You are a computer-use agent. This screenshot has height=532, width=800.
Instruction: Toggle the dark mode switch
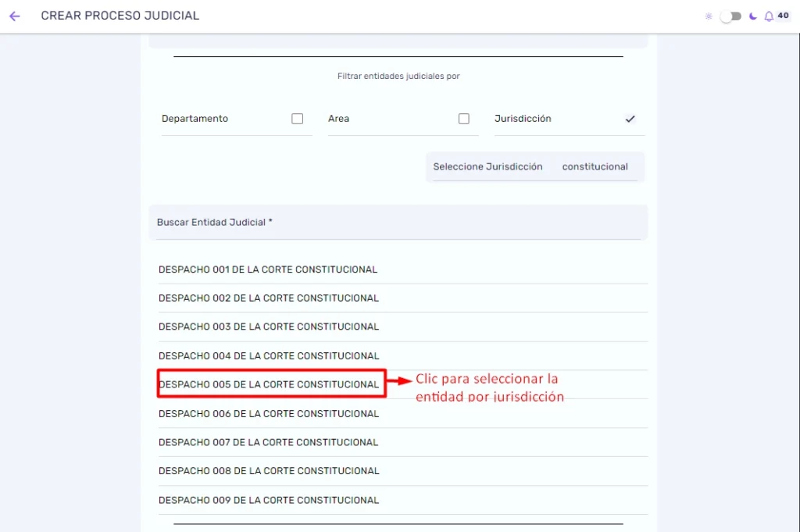click(x=731, y=16)
